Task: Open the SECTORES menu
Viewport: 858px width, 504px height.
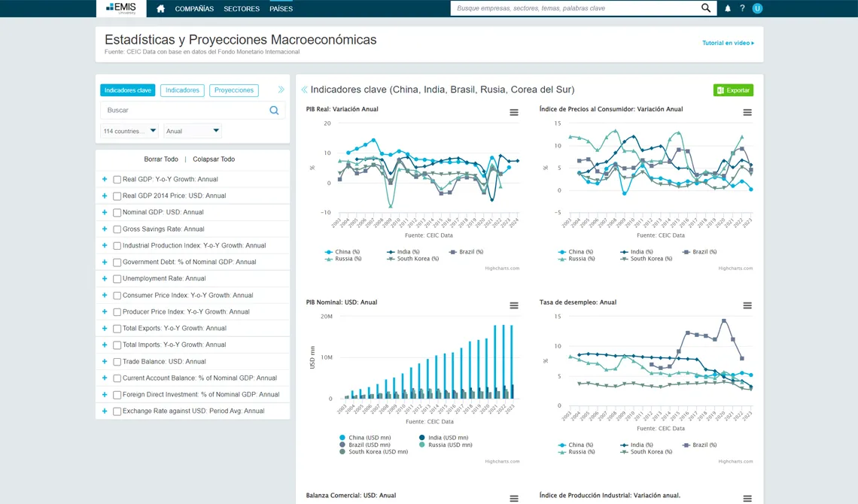Action: 242,9
